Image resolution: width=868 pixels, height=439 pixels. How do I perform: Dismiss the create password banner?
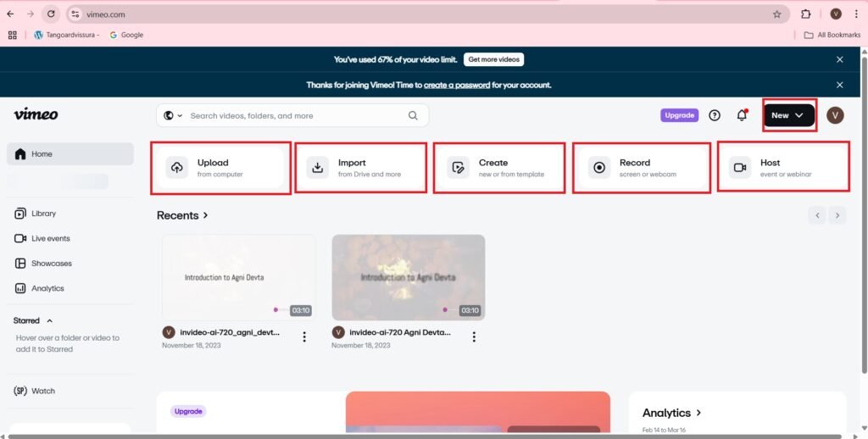(840, 85)
